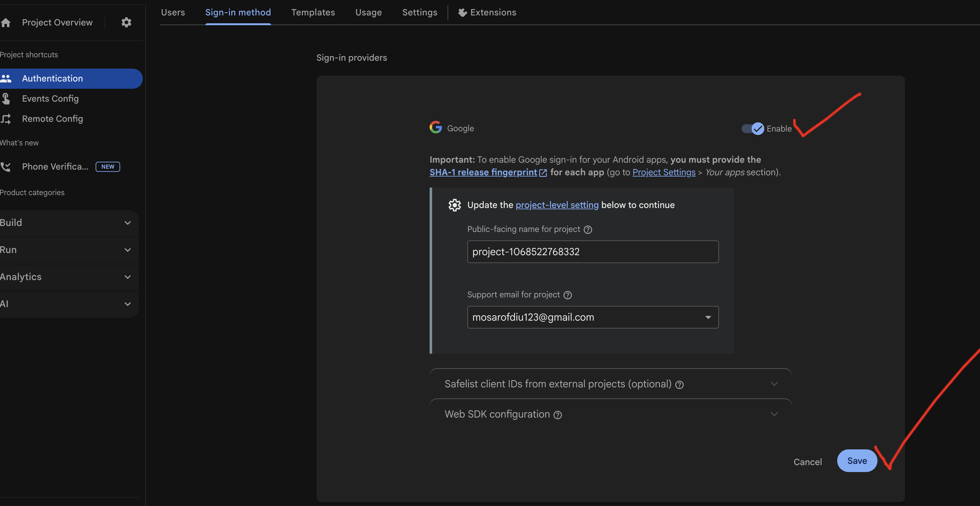Screen dimensions: 980x506
Task: Open the Extensions tab
Action: [x=487, y=13]
